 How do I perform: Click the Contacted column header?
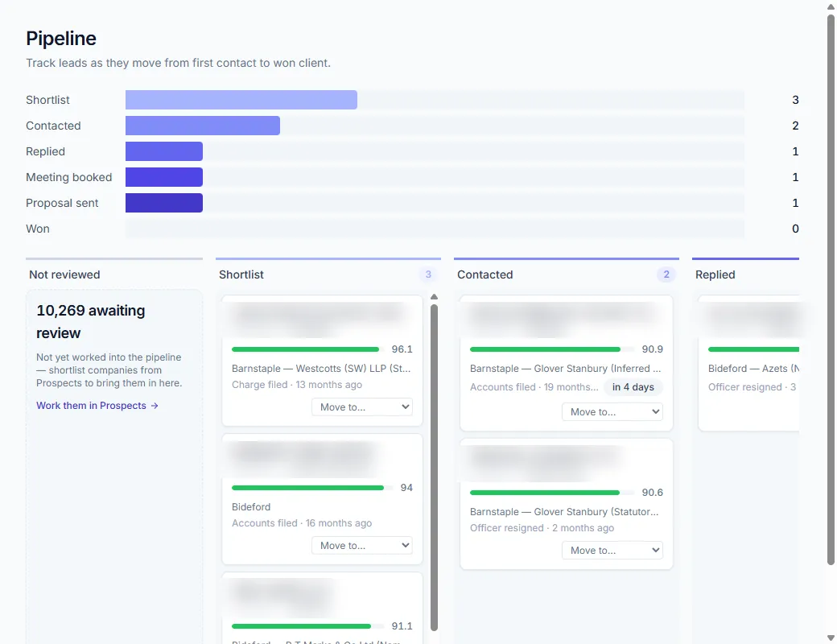tap(484, 275)
